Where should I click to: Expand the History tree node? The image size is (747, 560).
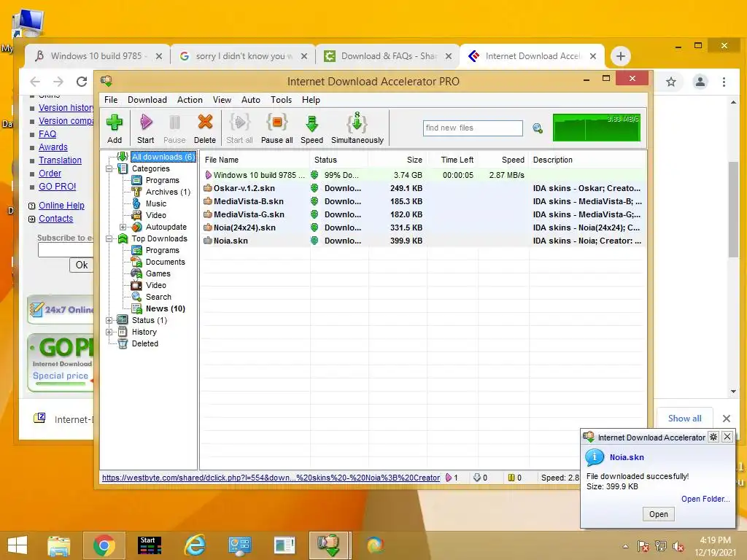point(109,332)
